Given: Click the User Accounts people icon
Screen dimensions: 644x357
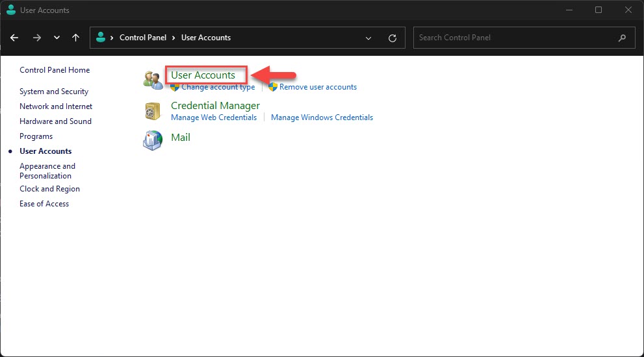Looking at the screenshot, I should click(x=153, y=80).
